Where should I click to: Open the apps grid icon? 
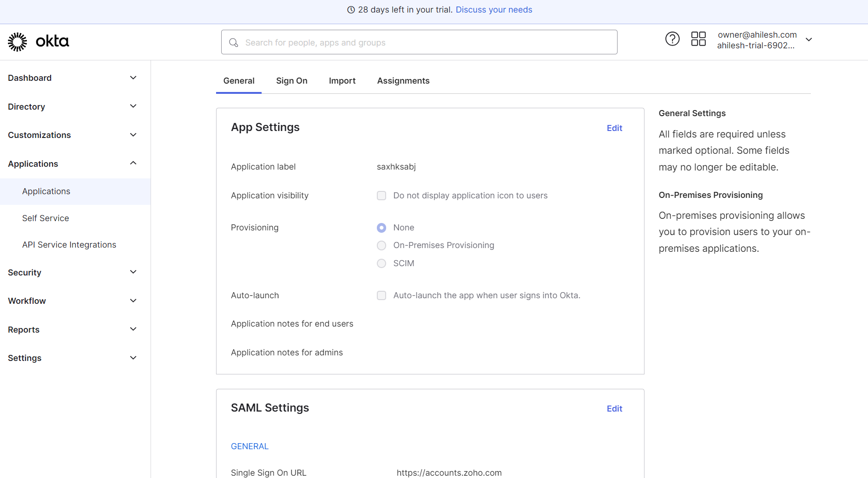[698, 39]
